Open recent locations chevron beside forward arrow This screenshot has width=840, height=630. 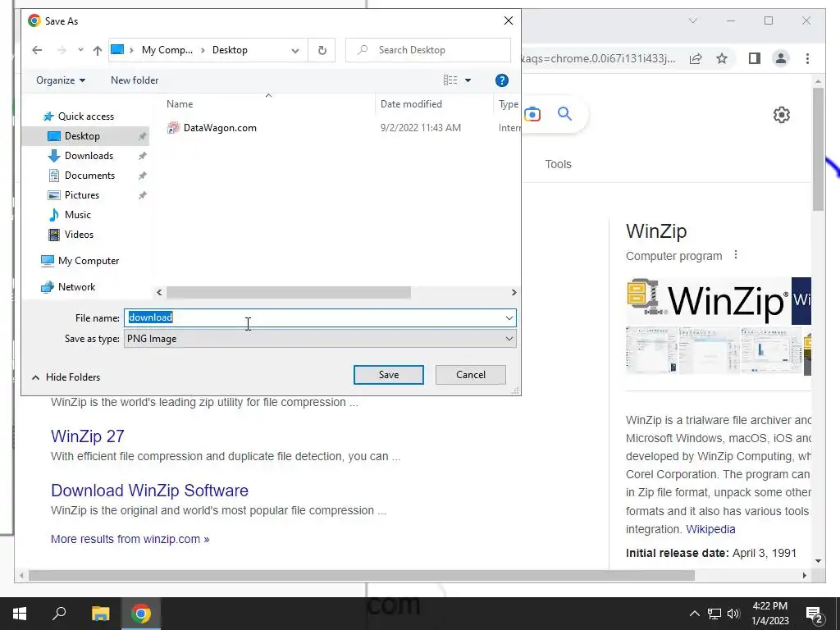coord(80,50)
